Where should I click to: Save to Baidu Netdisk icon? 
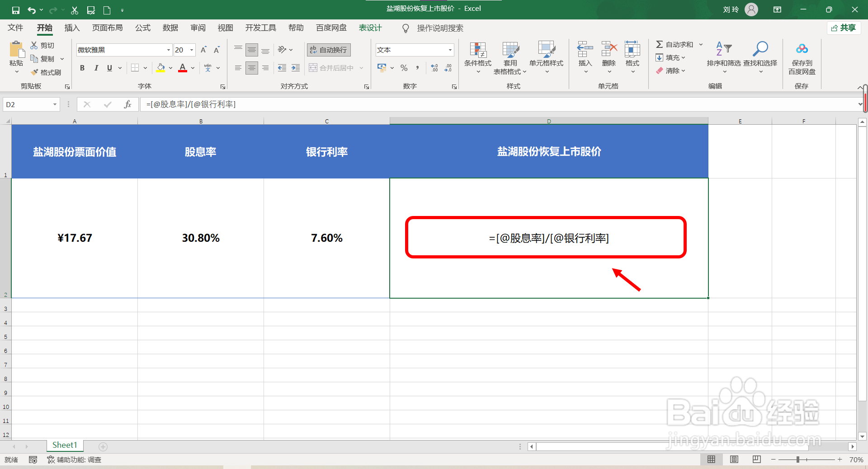click(x=802, y=57)
